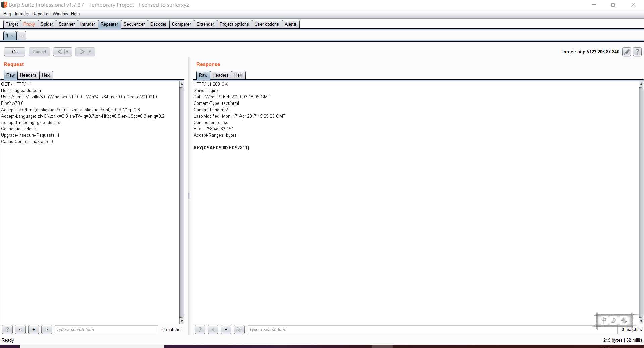Viewport: 644px width, 348px height.
Task: Show request Hex view
Action: pos(46,75)
